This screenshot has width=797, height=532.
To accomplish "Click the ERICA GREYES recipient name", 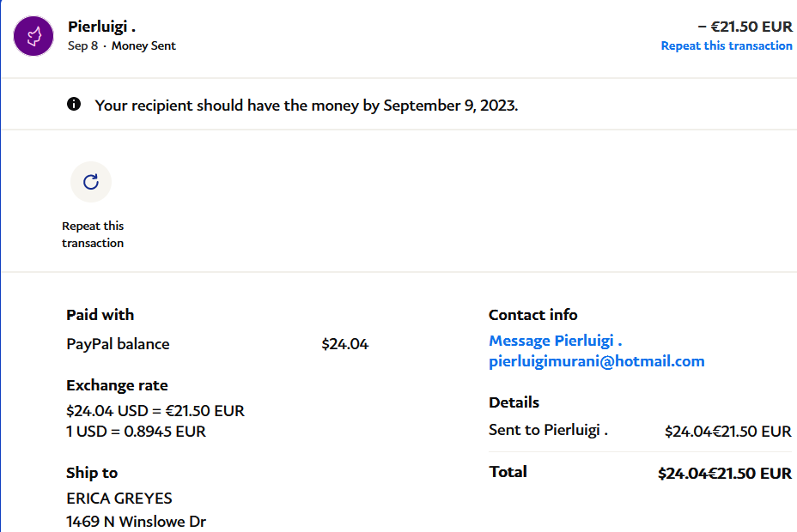I will pos(119,499).
